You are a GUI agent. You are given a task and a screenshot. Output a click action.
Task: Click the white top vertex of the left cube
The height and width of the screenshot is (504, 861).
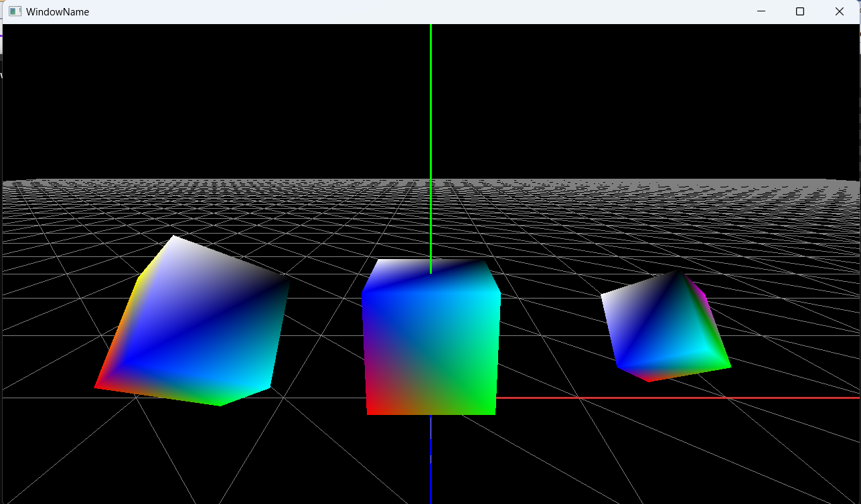[x=175, y=240]
